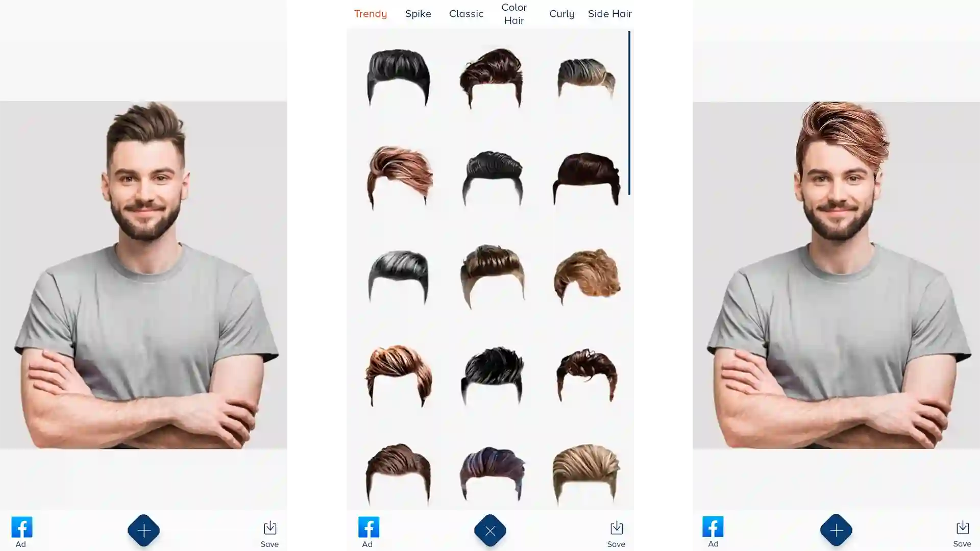Switch to Curly hairstyle category

click(x=561, y=13)
